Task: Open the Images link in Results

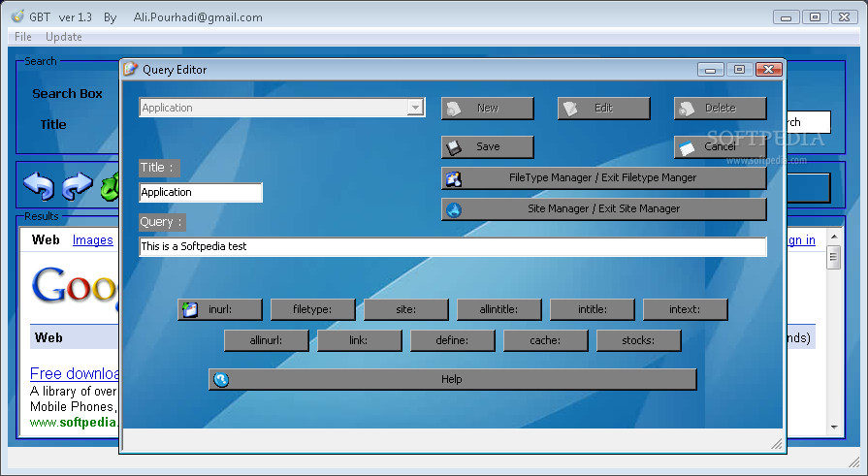Action: point(92,240)
